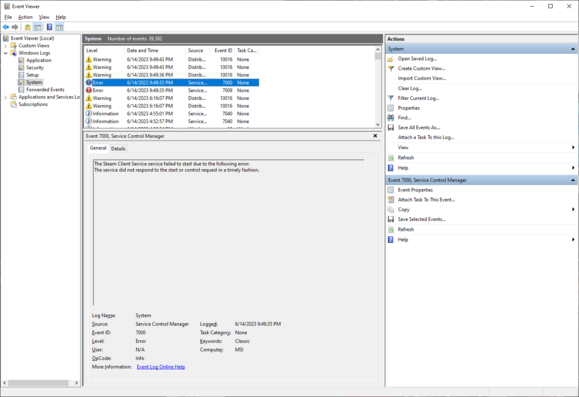The image size is (579, 397).
Task: Expand the Custom Views tree node
Action: pos(6,46)
